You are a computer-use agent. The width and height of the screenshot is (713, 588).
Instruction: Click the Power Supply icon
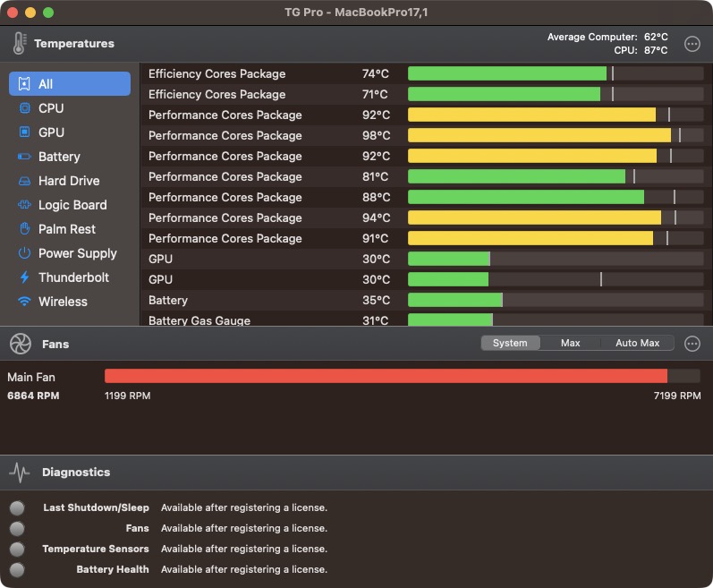[x=24, y=253]
